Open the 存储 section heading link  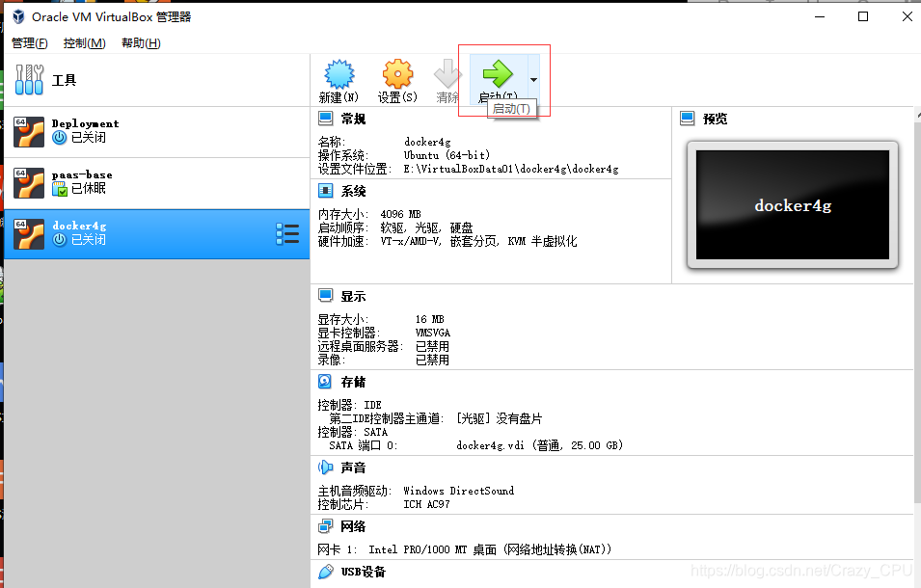(353, 382)
